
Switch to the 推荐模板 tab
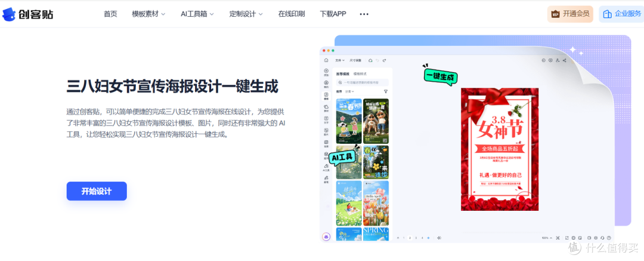click(342, 74)
